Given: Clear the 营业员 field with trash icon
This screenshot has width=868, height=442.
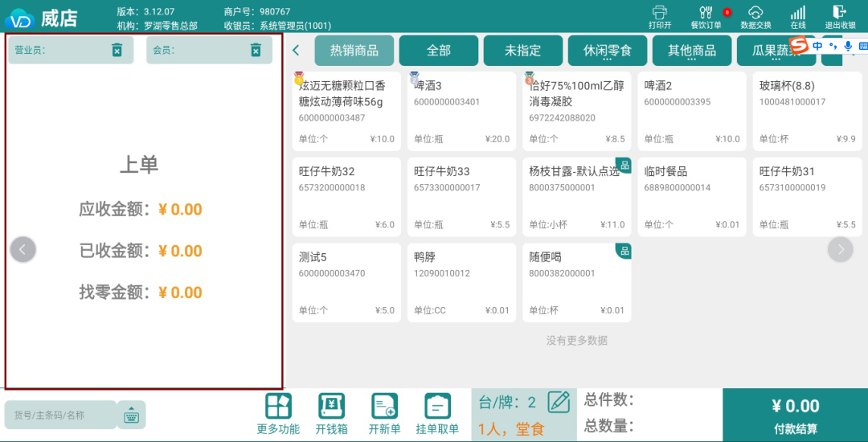Looking at the screenshot, I should point(117,50).
